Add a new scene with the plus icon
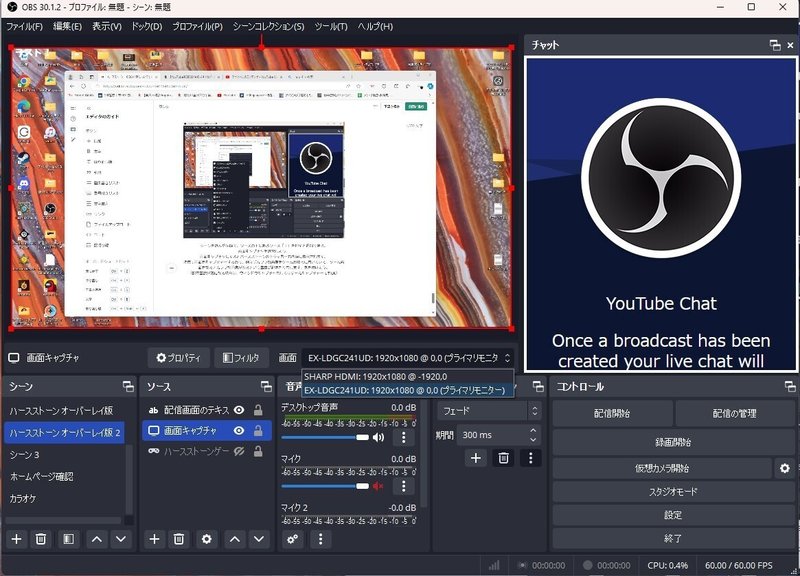The width and height of the screenshot is (800, 576). (x=16, y=539)
